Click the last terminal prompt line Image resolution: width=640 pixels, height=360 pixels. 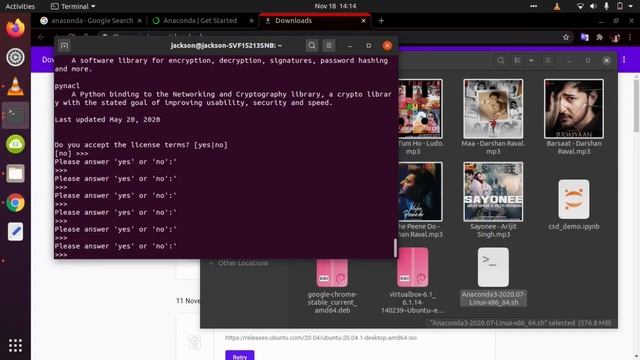tap(61, 255)
